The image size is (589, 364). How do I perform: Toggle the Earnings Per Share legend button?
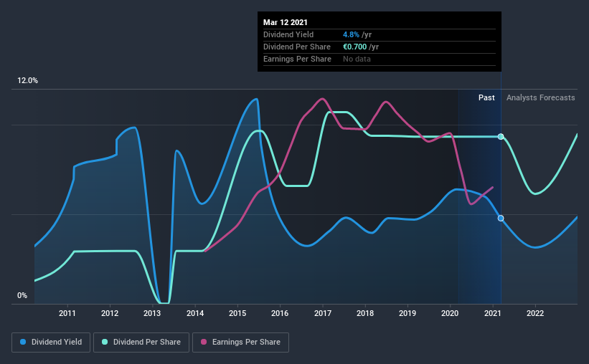(x=241, y=343)
